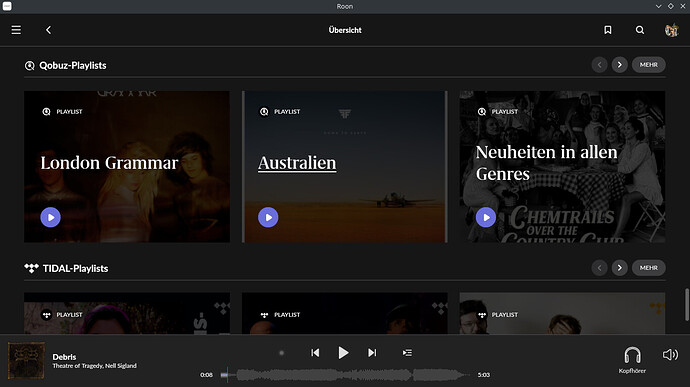Play the Australien playlist
The height and width of the screenshot is (387, 690).
pyautogui.click(x=268, y=217)
